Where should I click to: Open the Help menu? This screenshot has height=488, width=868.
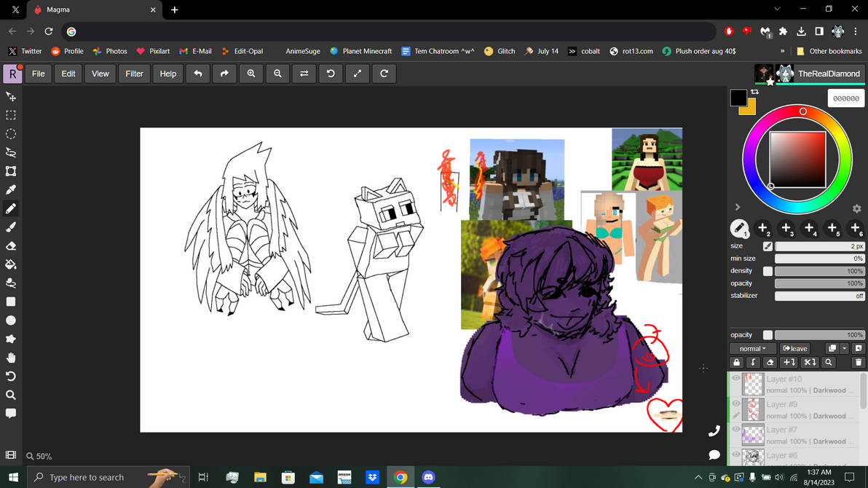pos(167,74)
